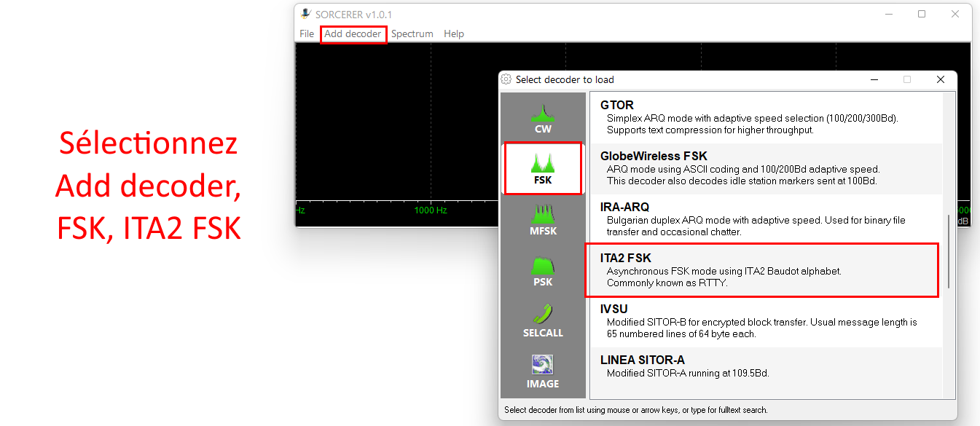Click the 1000 Hz label on spectrum axis
This screenshot has width=980, height=426.
point(431,210)
